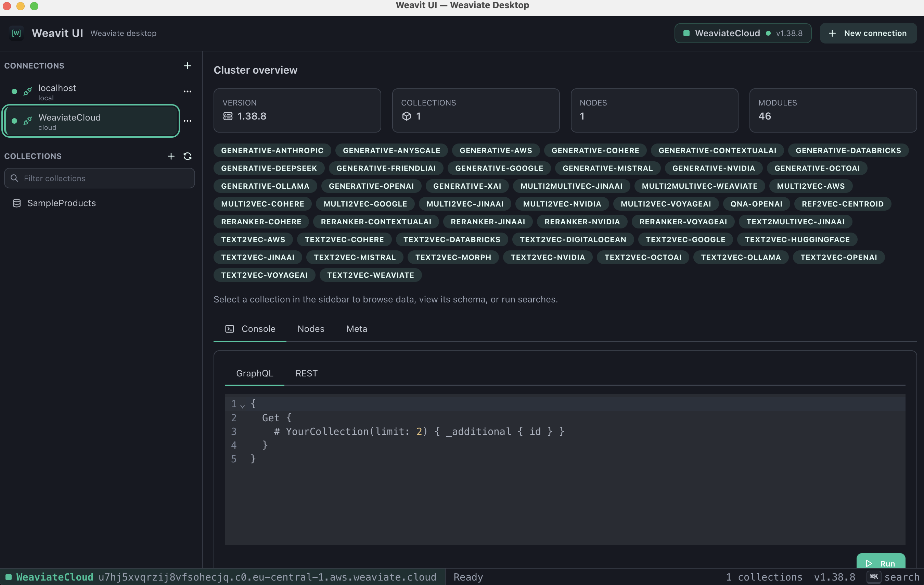Select the WeaviateCloud connection in sidebar
924x585 pixels.
(91, 121)
